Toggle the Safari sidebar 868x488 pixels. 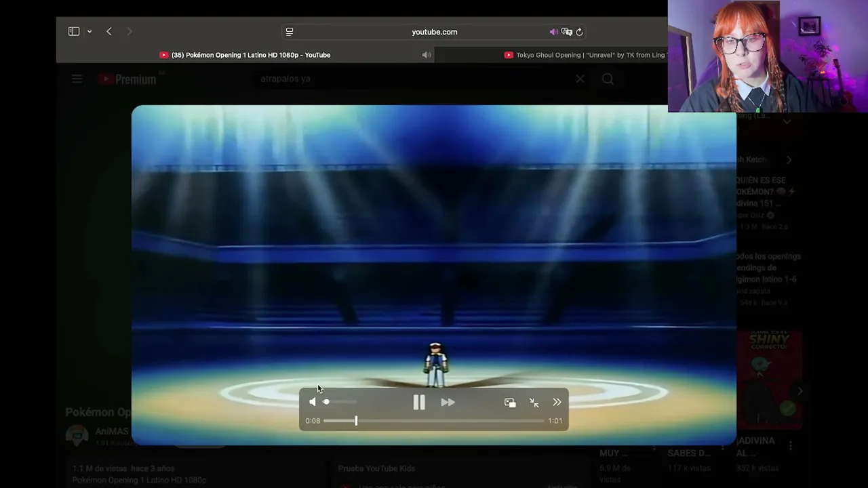click(x=74, y=31)
